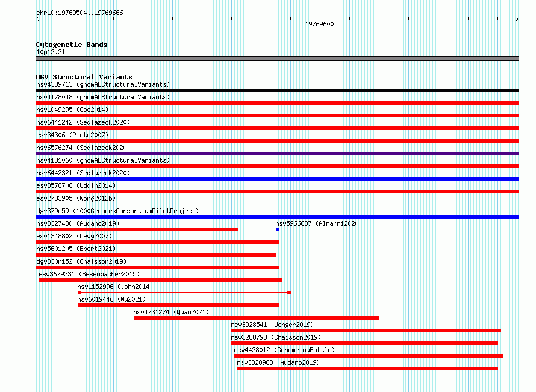The image size is (536, 392).
Task: Open nsv5966837 (Almarri2020) label
Action: tap(319, 223)
